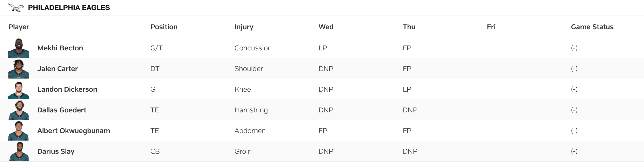Open Mekhi Becton's headshot photo
Image resolution: width=644 pixels, height=162 pixels.
19,48
